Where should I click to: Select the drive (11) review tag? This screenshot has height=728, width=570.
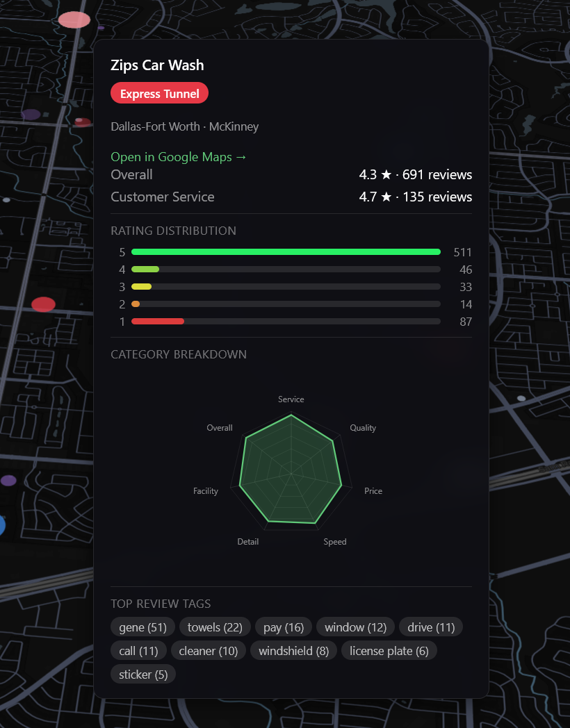point(431,627)
